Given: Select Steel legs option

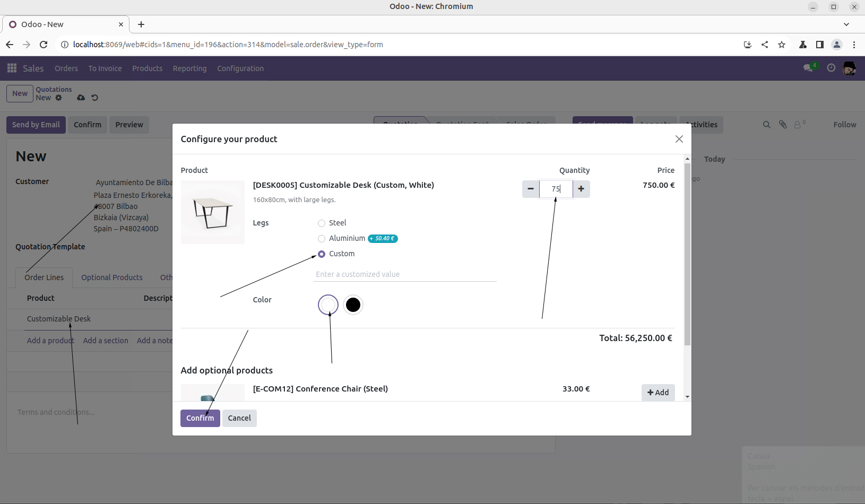Looking at the screenshot, I should coord(322,223).
